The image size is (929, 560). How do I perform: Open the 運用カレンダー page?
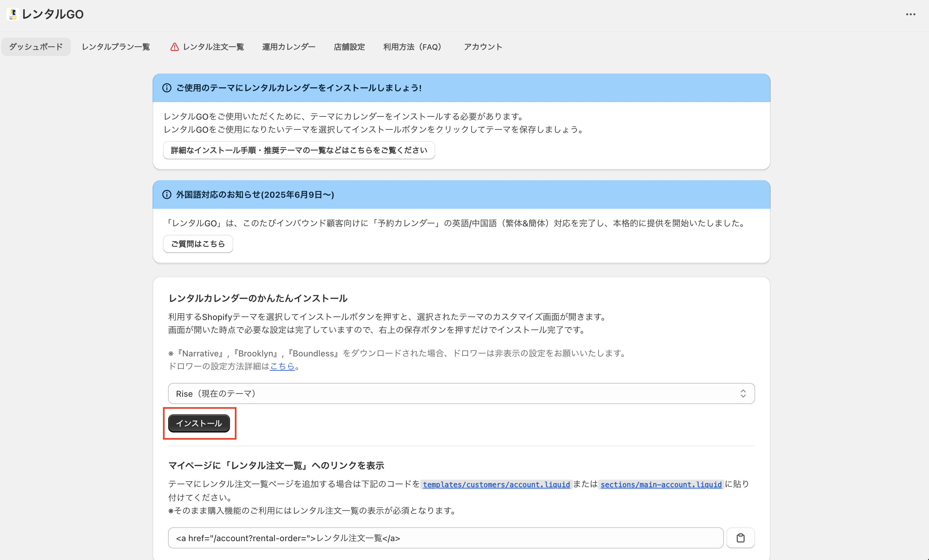pyautogui.click(x=288, y=47)
